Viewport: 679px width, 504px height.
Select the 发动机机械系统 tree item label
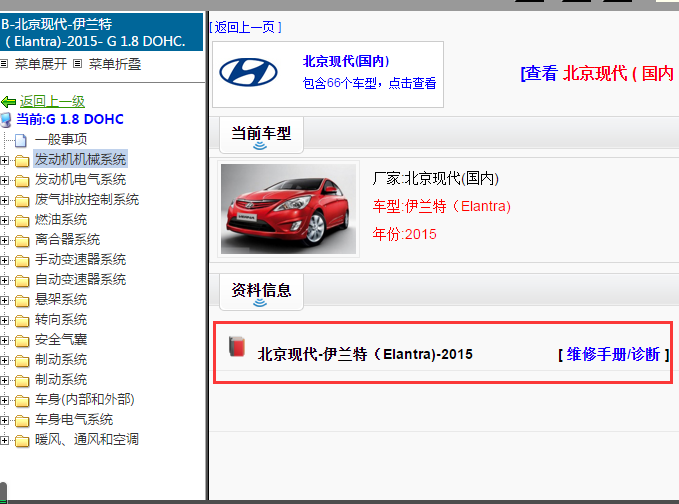pos(81,159)
